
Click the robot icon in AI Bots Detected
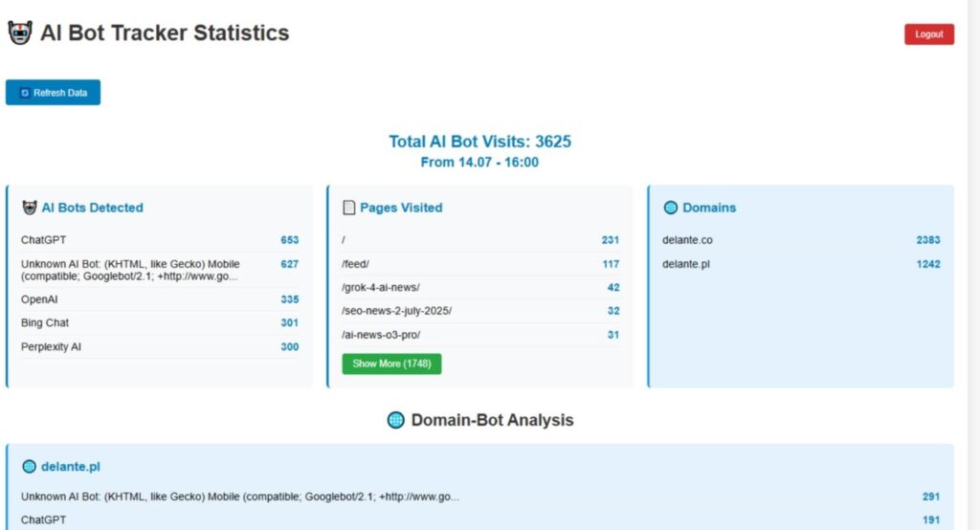pyautogui.click(x=30, y=208)
